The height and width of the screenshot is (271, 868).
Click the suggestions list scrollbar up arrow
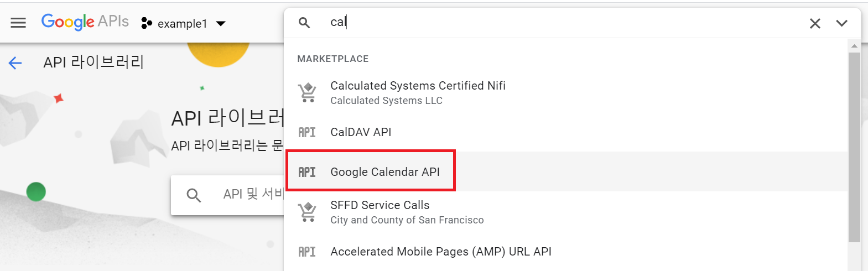854,46
